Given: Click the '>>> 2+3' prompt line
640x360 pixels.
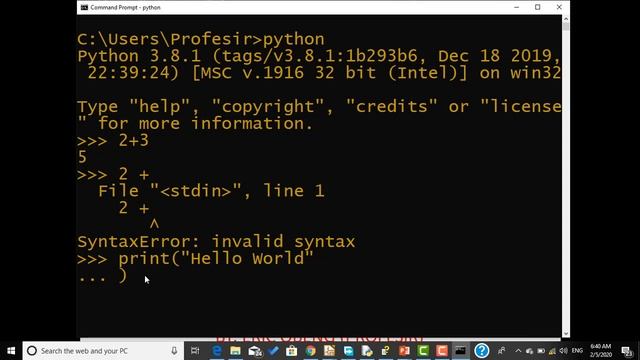Looking at the screenshot, I should tap(113, 140).
